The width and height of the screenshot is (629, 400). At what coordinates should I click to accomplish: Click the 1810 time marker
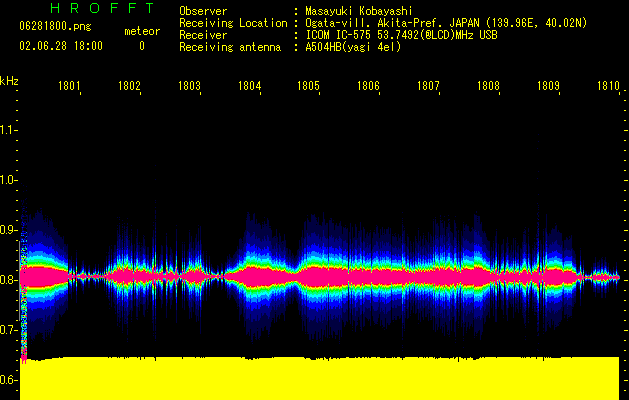click(x=608, y=86)
